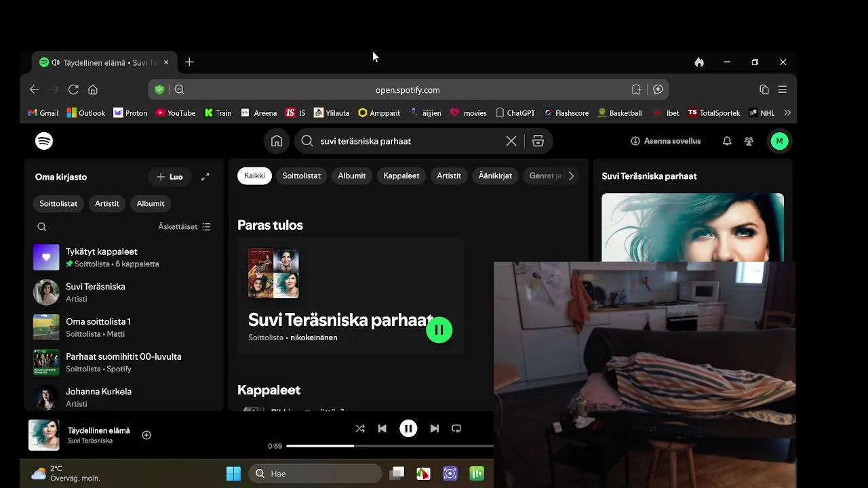This screenshot has width=868, height=488.
Task: Filter library by Albumit
Action: 151,203
